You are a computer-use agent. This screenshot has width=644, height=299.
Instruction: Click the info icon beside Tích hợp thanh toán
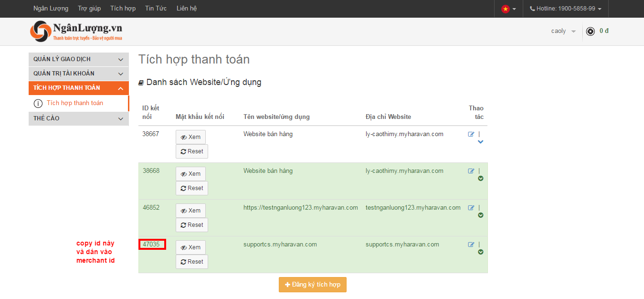coord(38,104)
